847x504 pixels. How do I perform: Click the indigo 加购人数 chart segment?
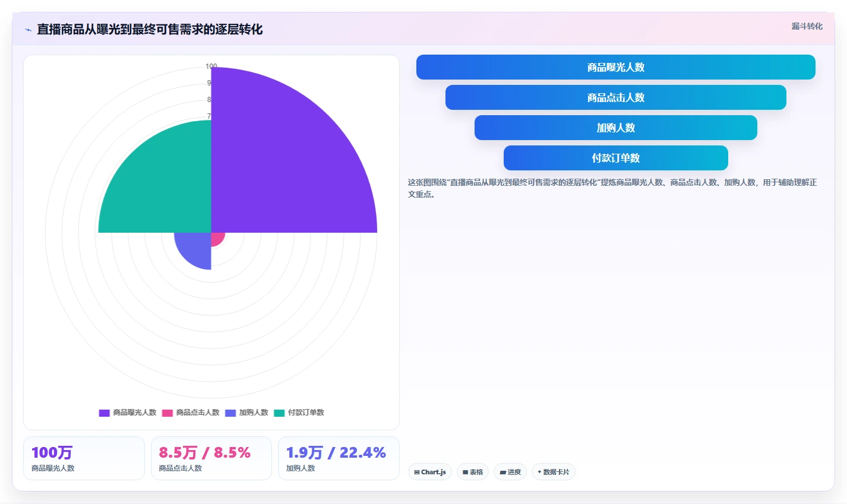click(196, 248)
